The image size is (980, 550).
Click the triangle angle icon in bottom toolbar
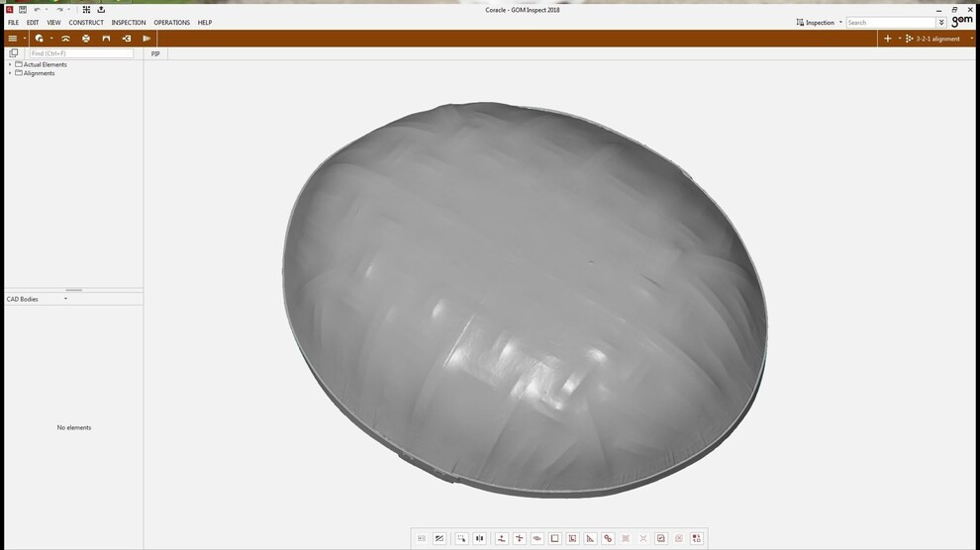[x=590, y=538]
